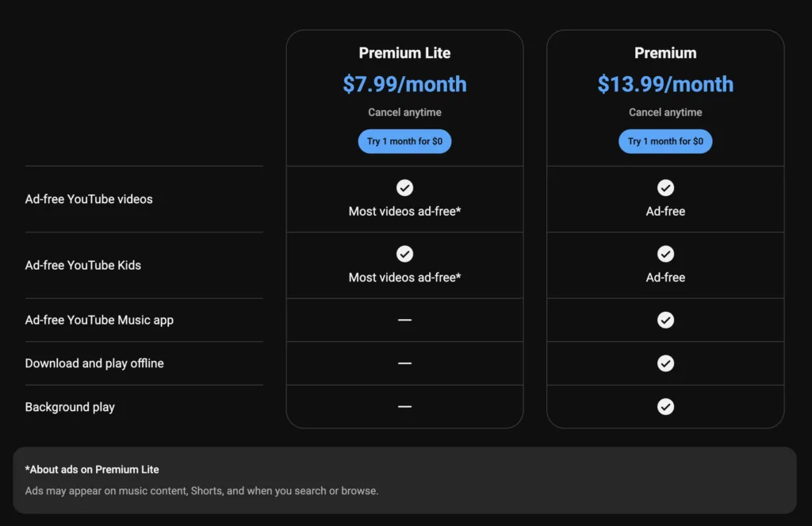
Task: Start Premium free one-month trial button
Action: (665, 141)
